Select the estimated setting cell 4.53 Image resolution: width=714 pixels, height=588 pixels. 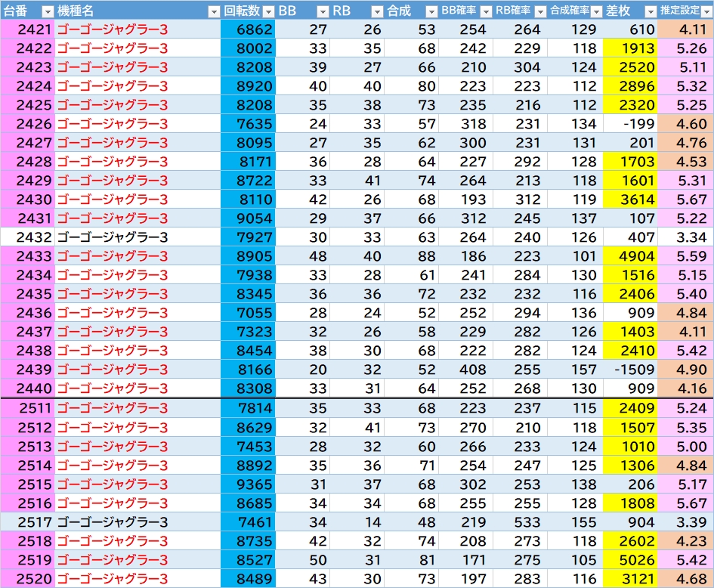[686, 162]
